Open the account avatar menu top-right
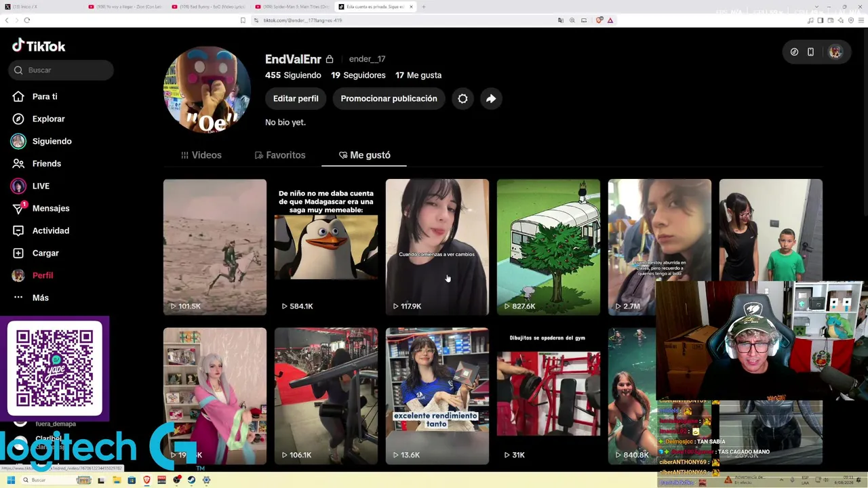Screen dimensions: 868x488 tap(835, 52)
